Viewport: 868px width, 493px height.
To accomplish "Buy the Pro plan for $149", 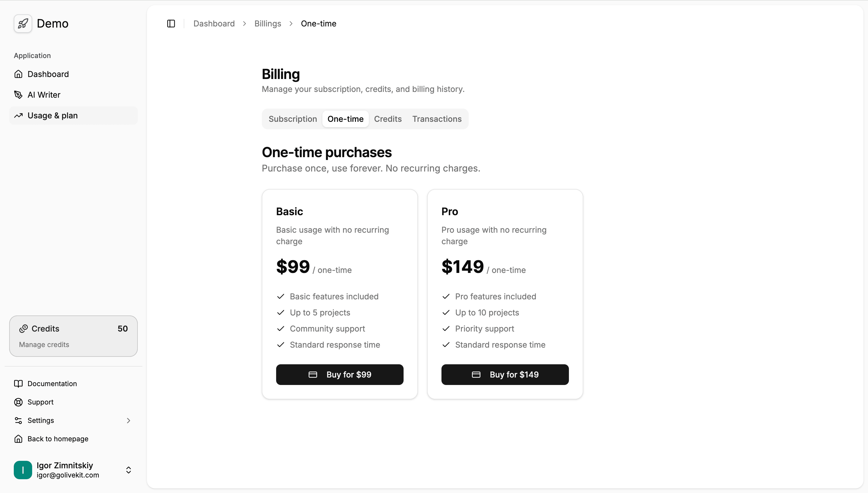I will click(505, 375).
